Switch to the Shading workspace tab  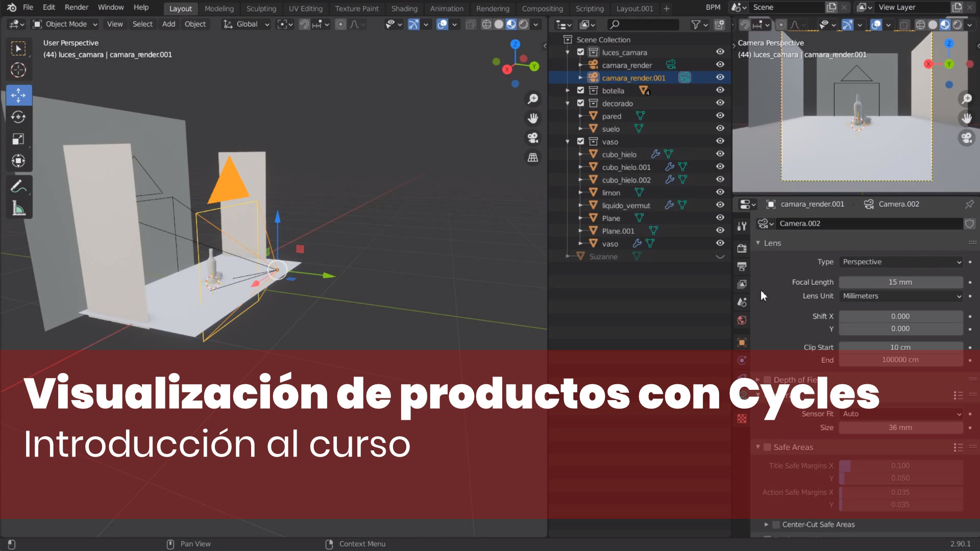[x=404, y=9]
